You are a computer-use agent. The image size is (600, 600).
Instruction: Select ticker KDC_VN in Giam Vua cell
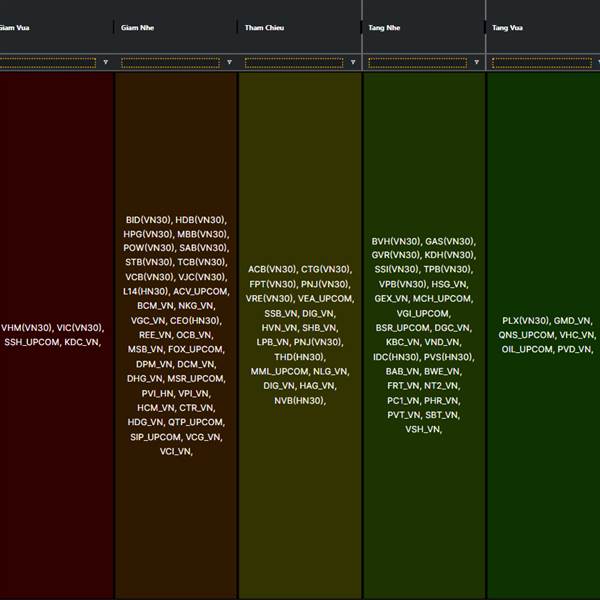tap(81, 342)
